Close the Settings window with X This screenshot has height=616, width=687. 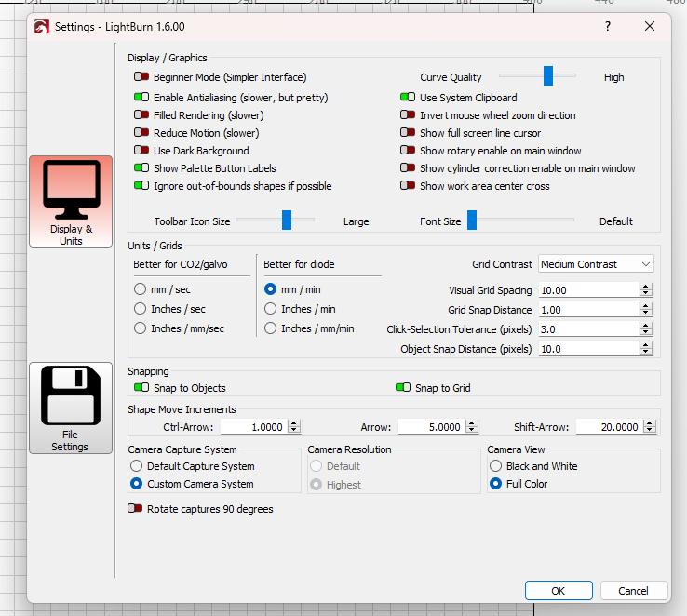pos(650,26)
